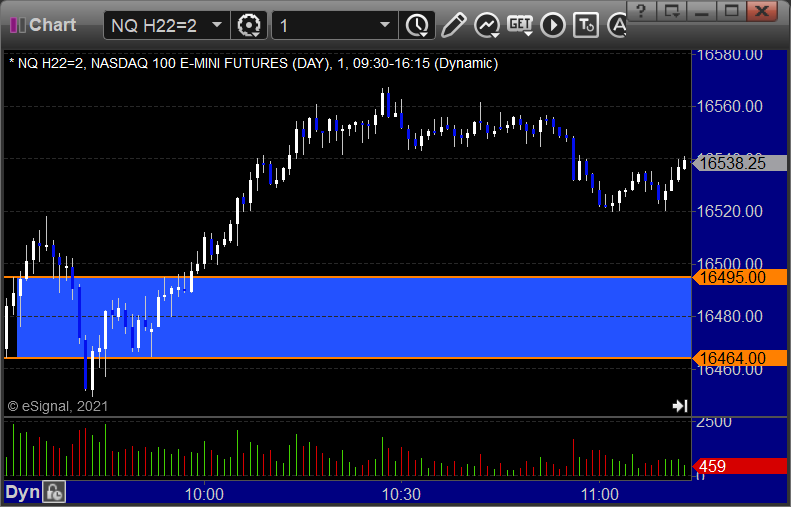Image resolution: width=791 pixels, height=507 pixels.
Task: Close the Chart window
Action: (x=762, y=11)
